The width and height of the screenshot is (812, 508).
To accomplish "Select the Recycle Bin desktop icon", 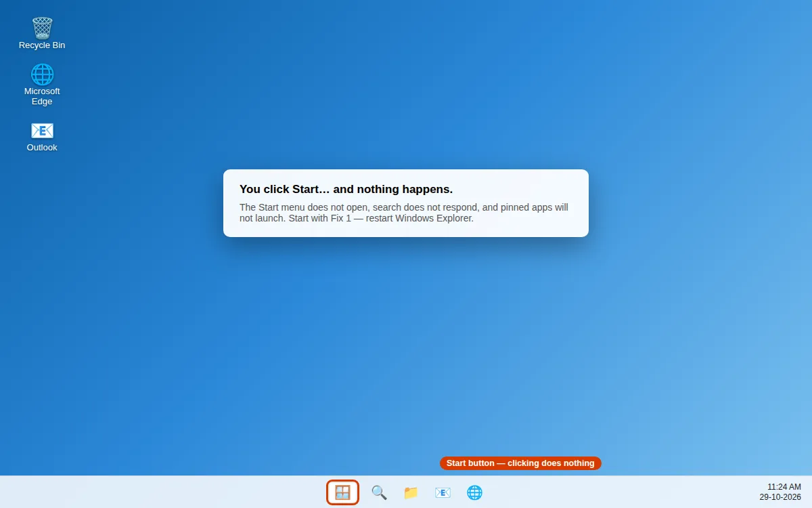I will click(x=42, y=33).
